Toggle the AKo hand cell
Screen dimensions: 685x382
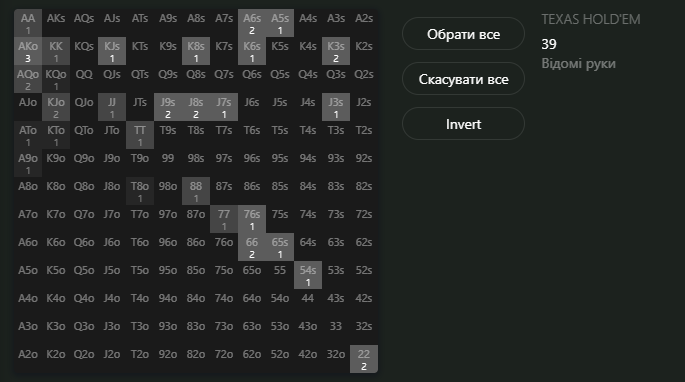coord(28,51)
